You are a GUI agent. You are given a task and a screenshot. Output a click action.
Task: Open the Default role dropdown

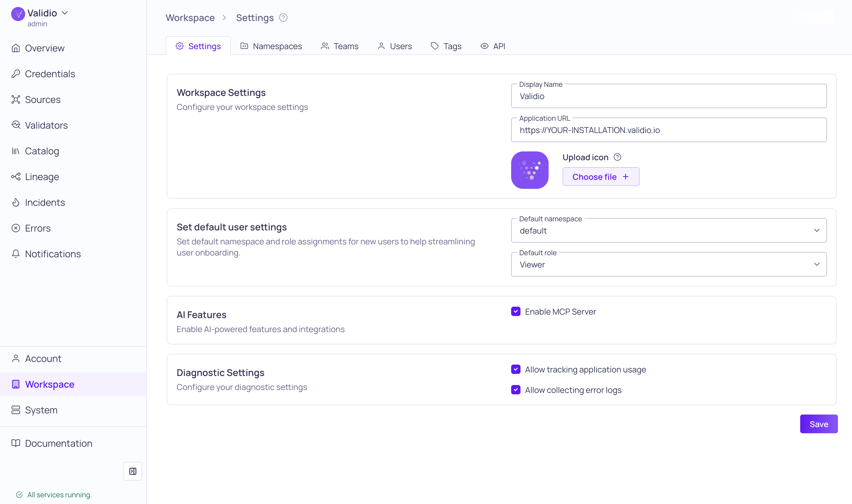[x=669, y=265]
